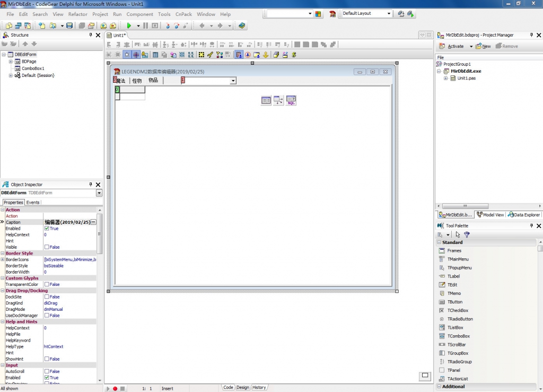Open the CnPack menu
543x392 pixels.
click(183, 14)
